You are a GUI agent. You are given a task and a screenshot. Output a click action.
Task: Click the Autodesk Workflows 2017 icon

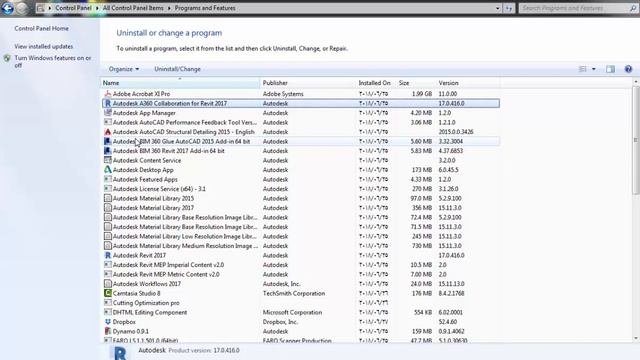click(108, 284)
